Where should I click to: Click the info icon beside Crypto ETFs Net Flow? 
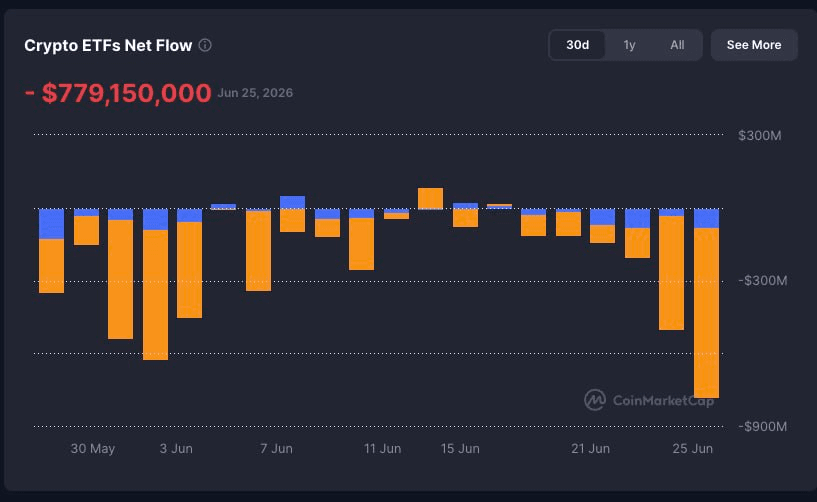tap(205, 45)
